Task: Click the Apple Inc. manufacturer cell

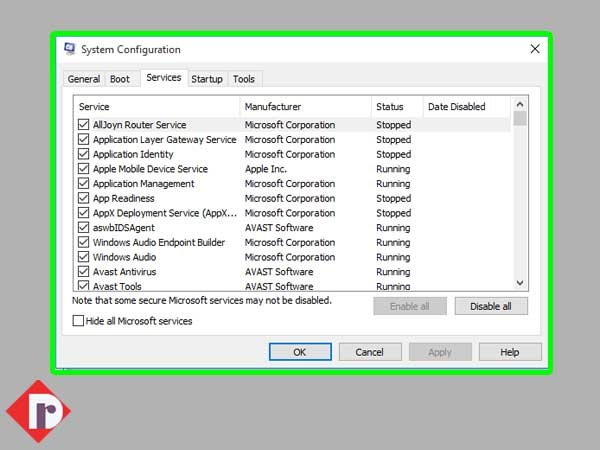Action: point(266,169)
